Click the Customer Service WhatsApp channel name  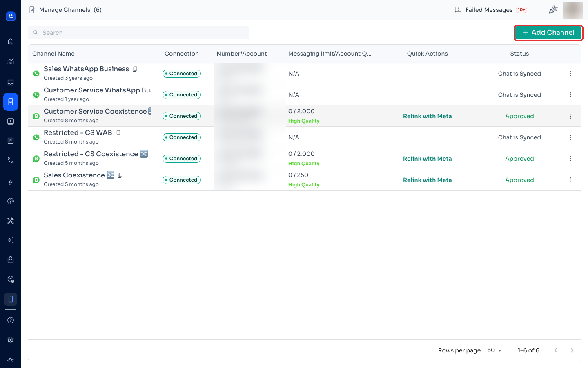click(97, 90)
